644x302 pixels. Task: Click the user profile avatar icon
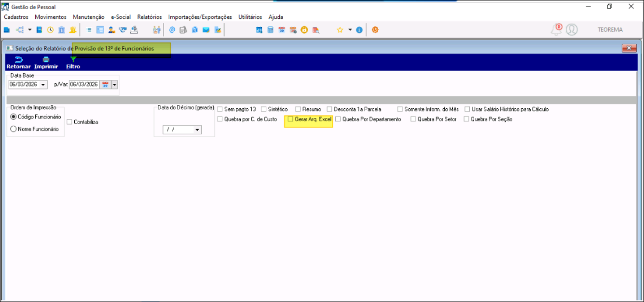pos(572,30)
